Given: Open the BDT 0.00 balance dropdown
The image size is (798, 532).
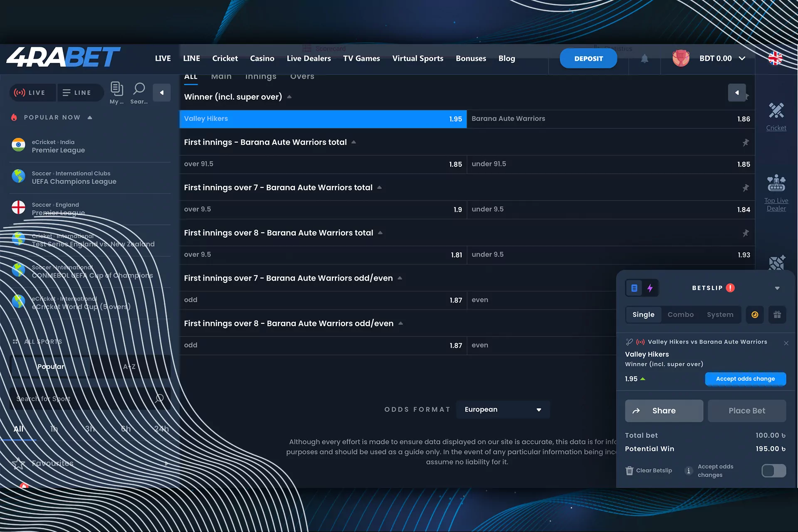Looking at the screenshot, I should click(x=722, y=59).
